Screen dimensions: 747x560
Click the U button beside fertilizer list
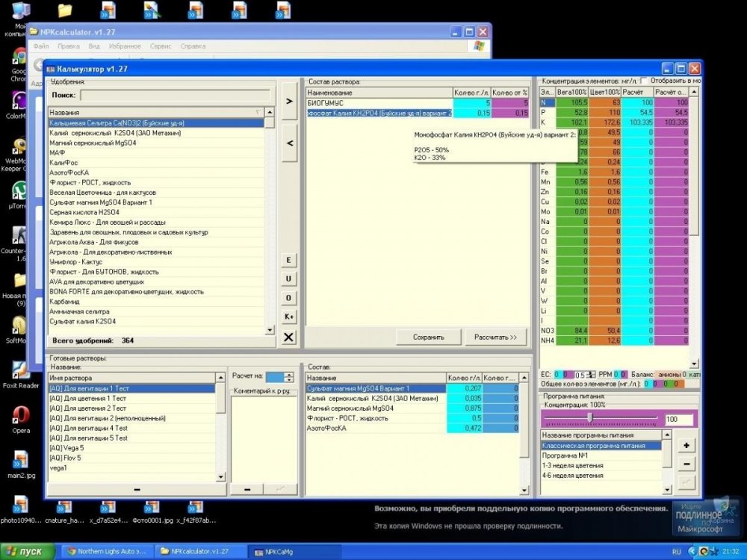click(x=288, y=279)
